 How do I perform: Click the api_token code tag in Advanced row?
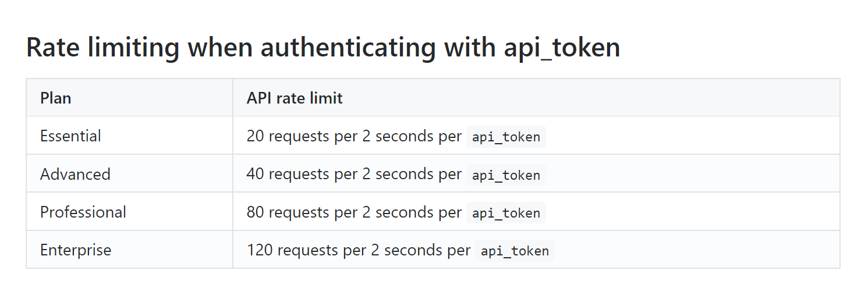pyautogui.click(x=506, y=175)
